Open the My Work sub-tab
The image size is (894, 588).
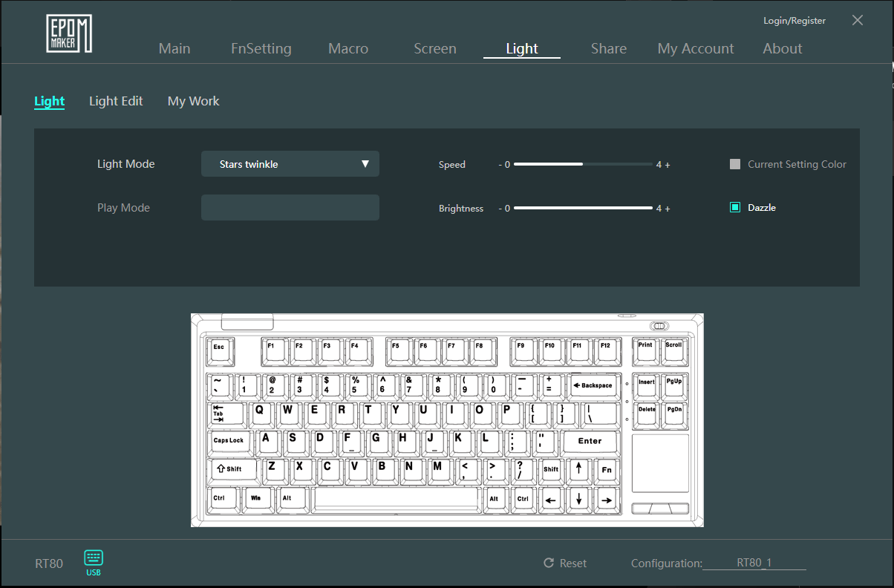193,101
